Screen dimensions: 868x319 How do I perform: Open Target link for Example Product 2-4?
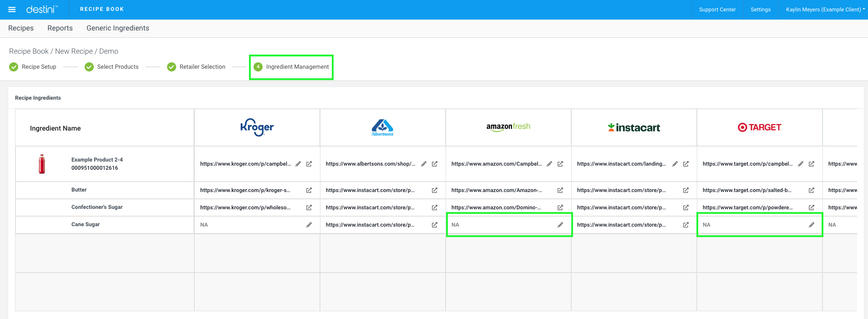pos(812,164)
